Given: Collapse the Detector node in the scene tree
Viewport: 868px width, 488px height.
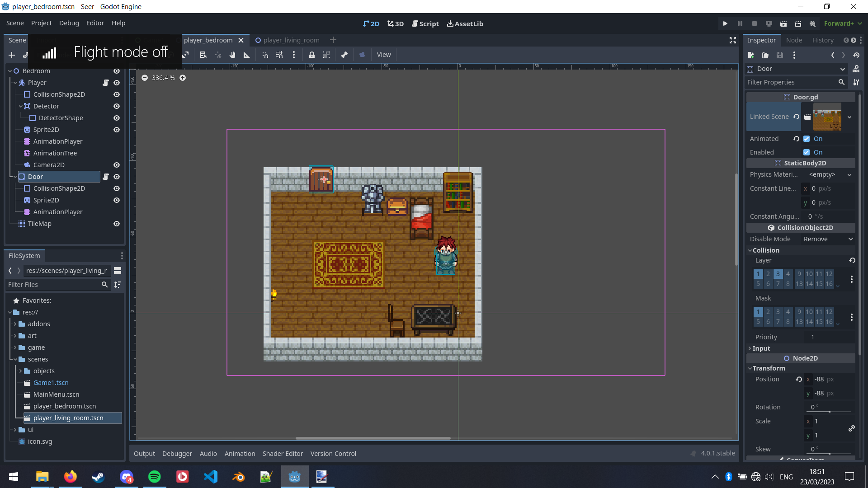Looking at the screenshot, I should click(x=21, y=106).
